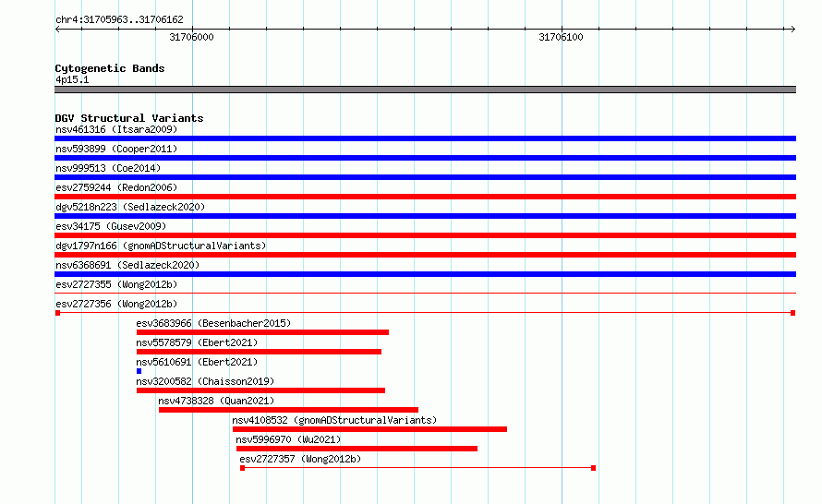Select the first Wong2012b entry esv2727355
The image size is (822, 504).
116,284
